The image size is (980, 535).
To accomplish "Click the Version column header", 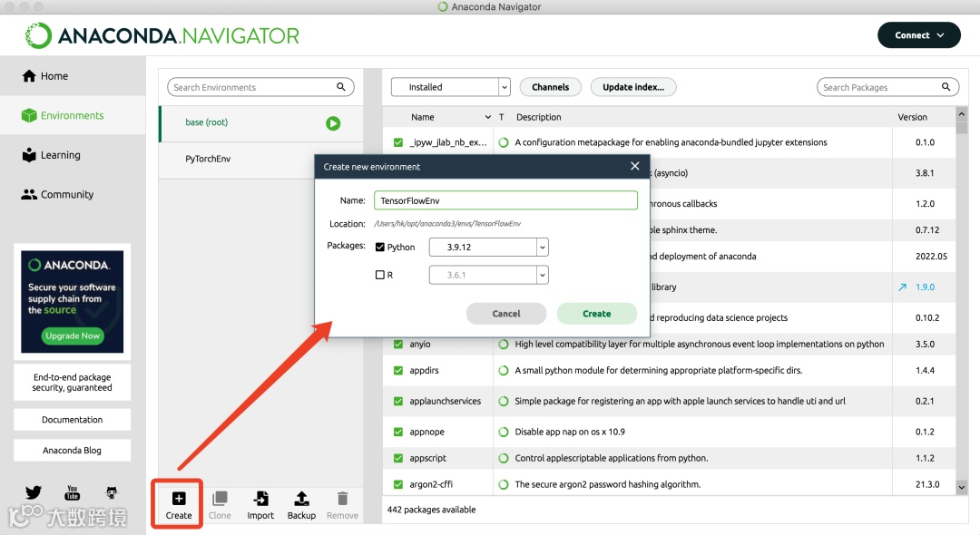I will coord(913,117).
